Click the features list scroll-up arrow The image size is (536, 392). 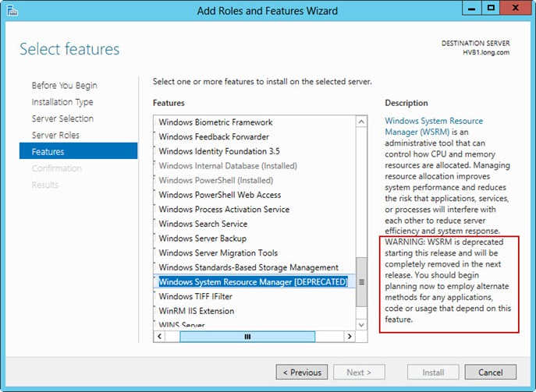click(361, 122)
